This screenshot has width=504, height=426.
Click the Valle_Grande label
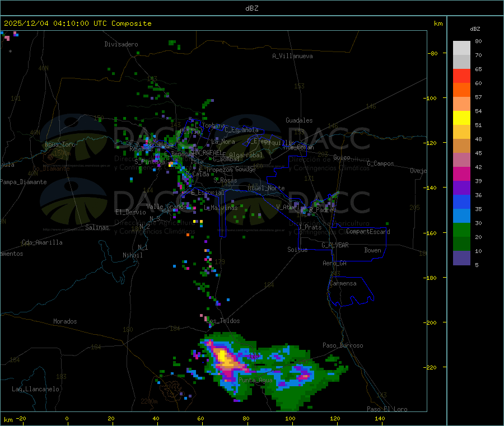pyautogui.click(x=166, y=206)
